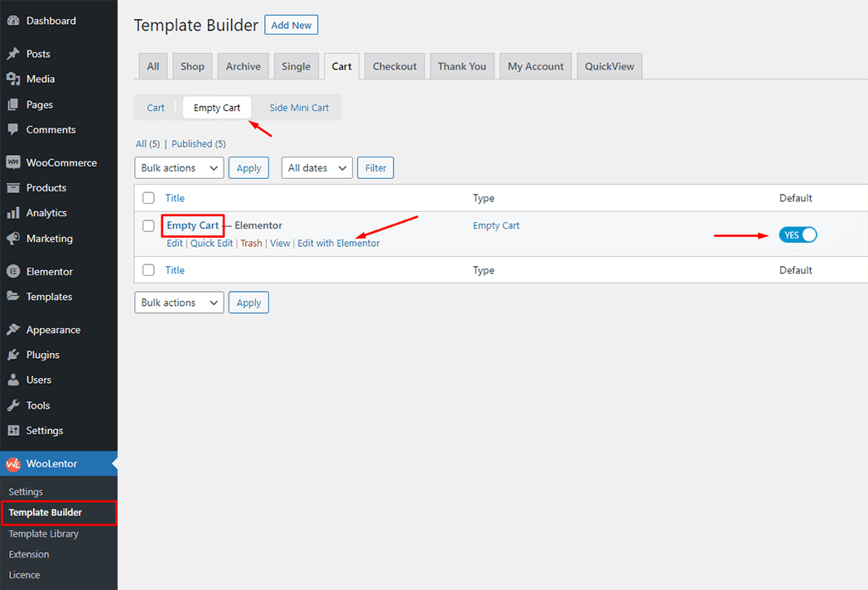This screenshot has width=868, height=590.
Task: Disable the Default toggle for Empty Cart
Action: (797, 235)
